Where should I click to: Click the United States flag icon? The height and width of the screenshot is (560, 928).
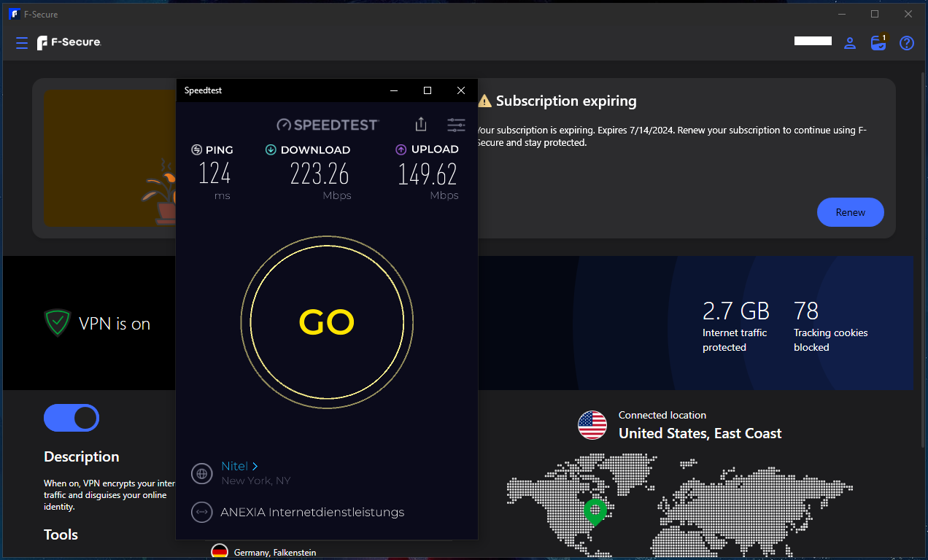click(592, 425)
